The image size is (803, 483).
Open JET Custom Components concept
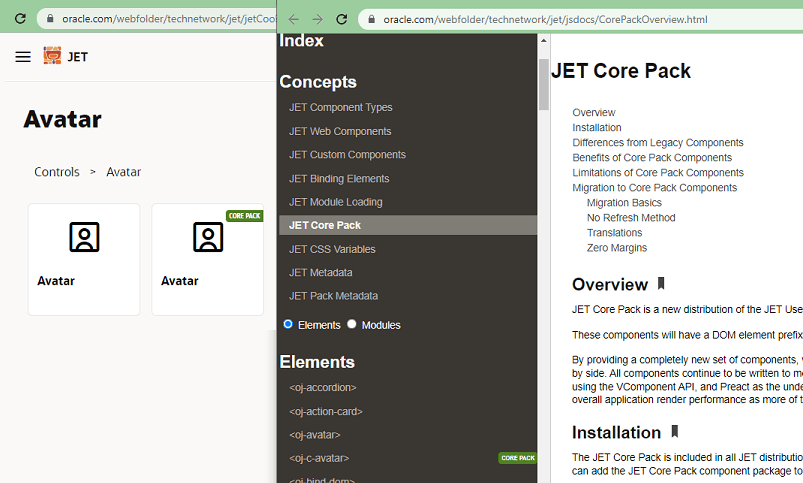[347, 155]
